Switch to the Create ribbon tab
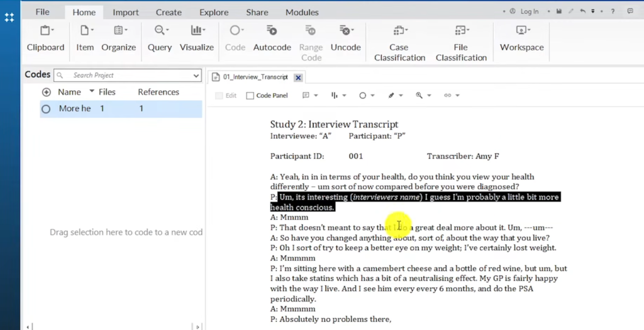 (x=169, y=13)
